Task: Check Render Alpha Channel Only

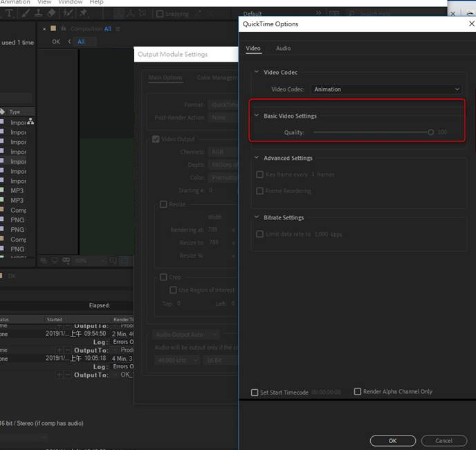Action: tap(358, 391)
